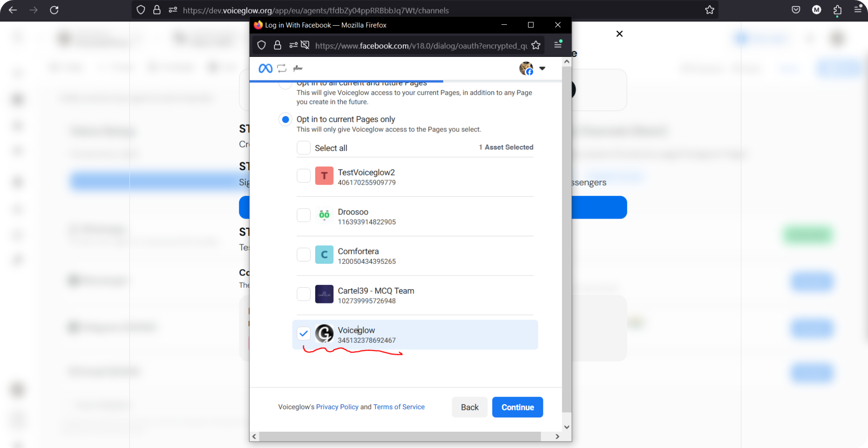Click the '1 Asset Selected' text
The width and height of the screenshot is (868, 448).
506,147
